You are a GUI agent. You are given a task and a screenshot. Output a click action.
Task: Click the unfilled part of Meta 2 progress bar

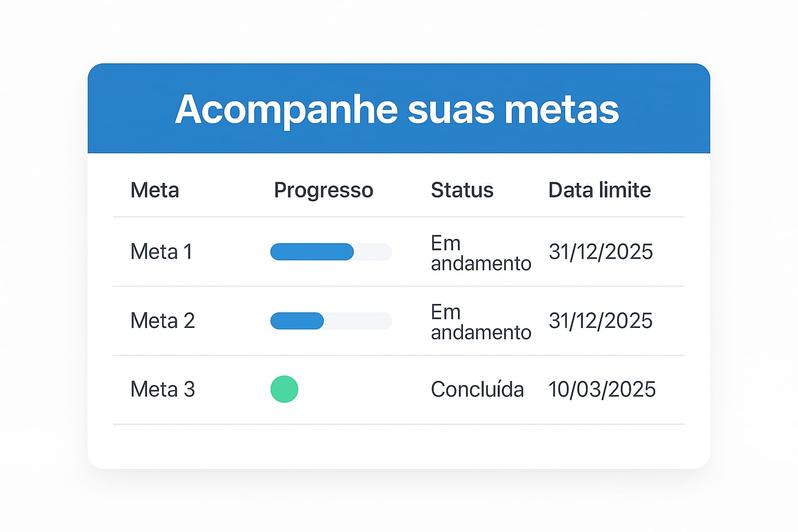click(x=357, y=321)
